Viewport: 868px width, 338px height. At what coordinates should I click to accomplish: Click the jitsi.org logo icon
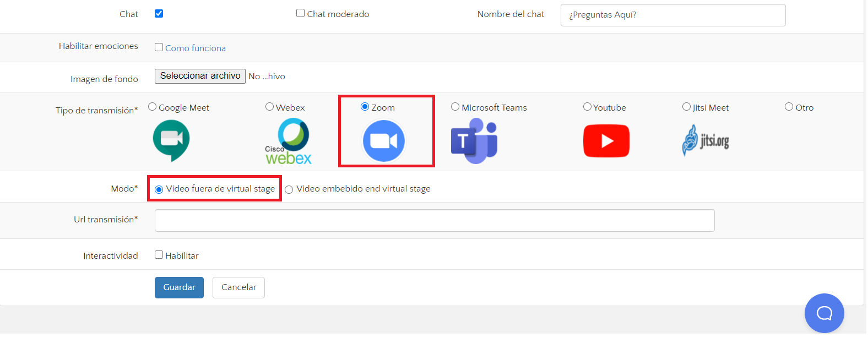(x=706, y=140)
